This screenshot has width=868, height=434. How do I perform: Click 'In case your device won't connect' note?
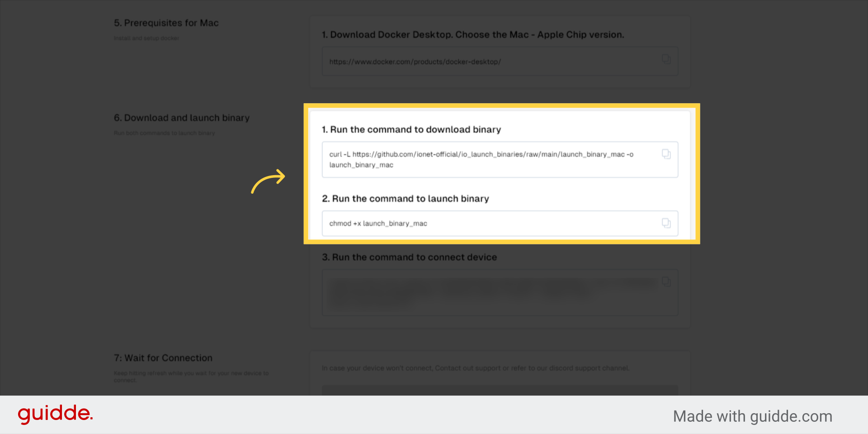click(x=476, y=368)
